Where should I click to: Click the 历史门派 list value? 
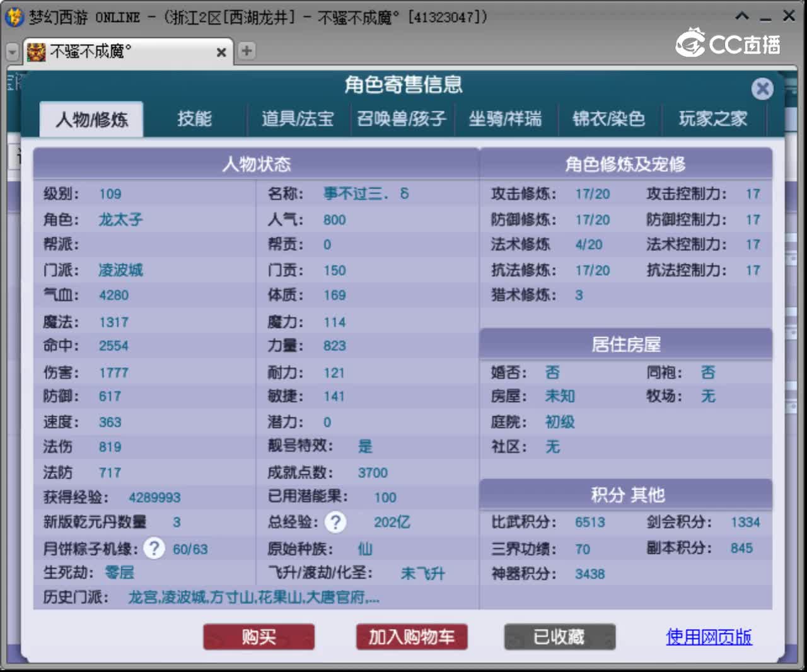point(253,597)
